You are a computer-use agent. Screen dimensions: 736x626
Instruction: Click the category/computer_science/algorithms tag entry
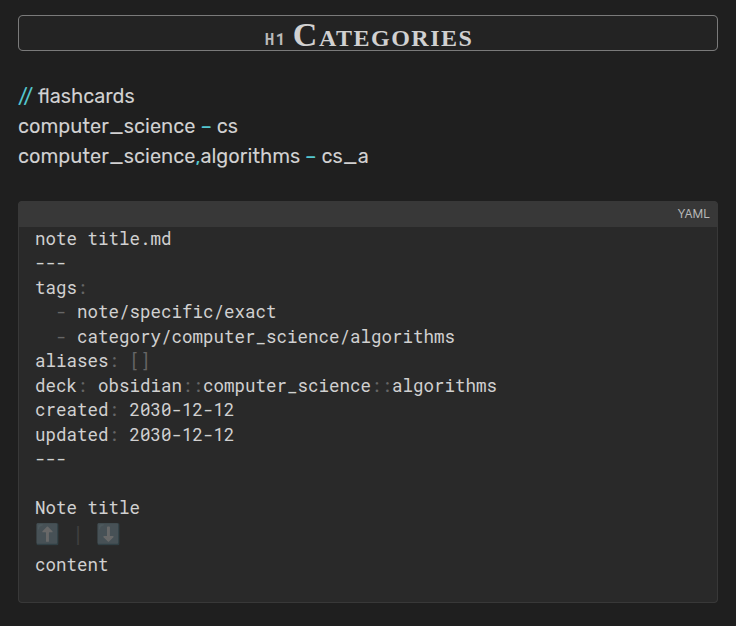tap(265, 337)
